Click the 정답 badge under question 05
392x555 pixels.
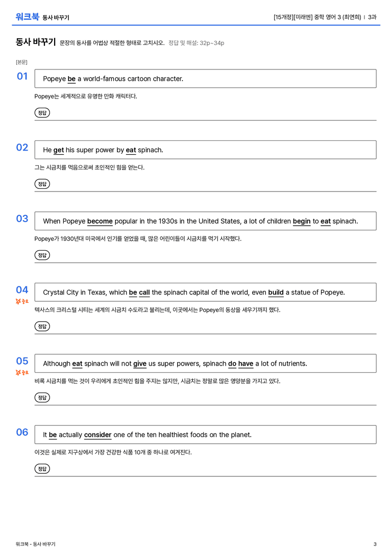42,397
